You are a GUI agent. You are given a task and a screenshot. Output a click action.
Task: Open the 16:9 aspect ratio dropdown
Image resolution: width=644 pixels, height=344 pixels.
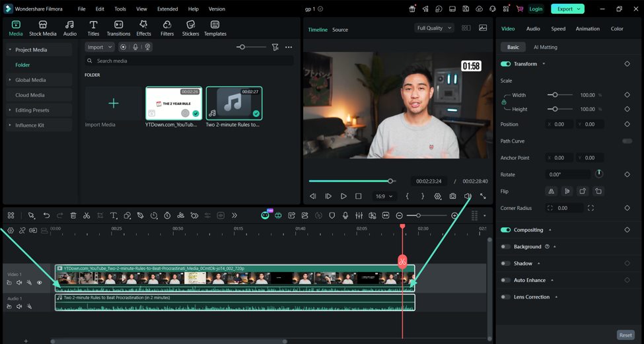(384, 196)
